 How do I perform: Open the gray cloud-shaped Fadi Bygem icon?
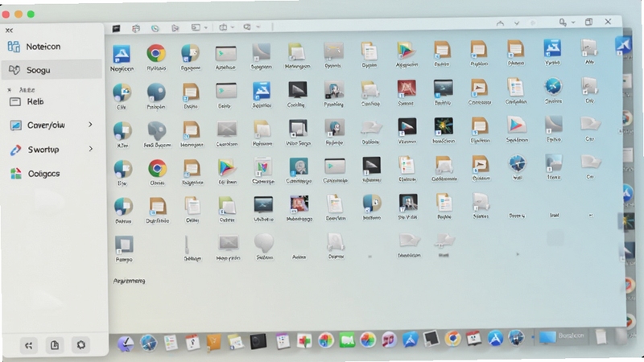(157, 131)
